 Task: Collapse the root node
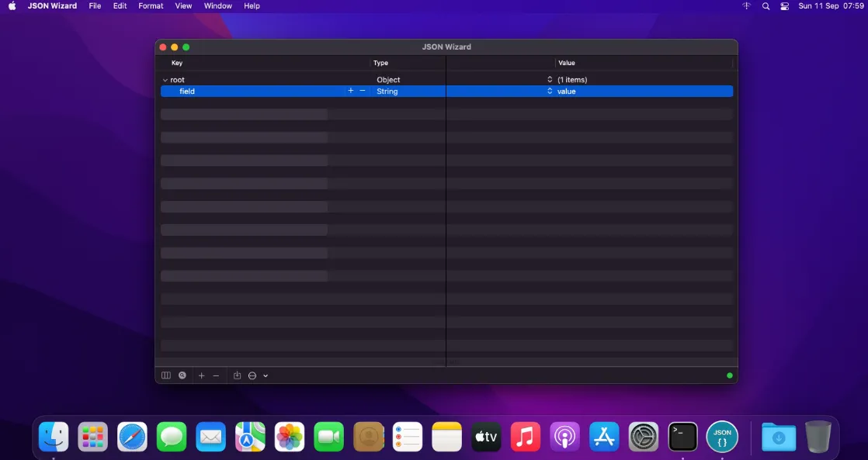tap(165, 80)
